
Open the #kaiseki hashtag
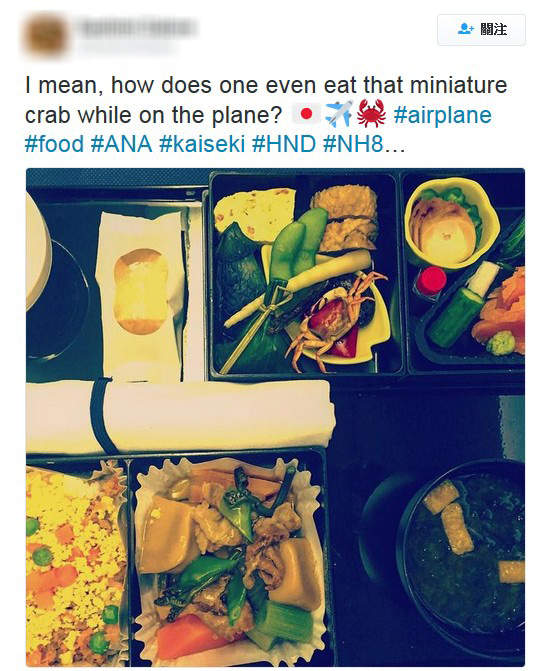click(x=202, y=143)
